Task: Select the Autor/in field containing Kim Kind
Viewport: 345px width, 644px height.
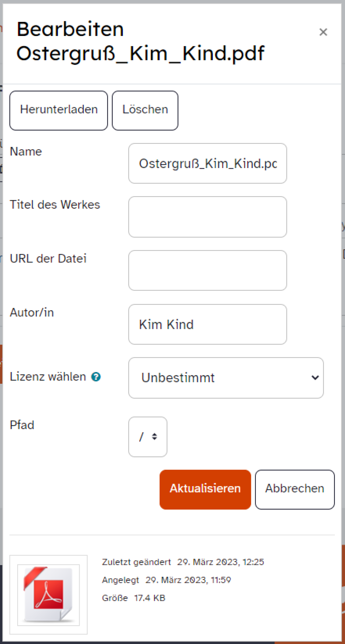Action: [208, 324]
